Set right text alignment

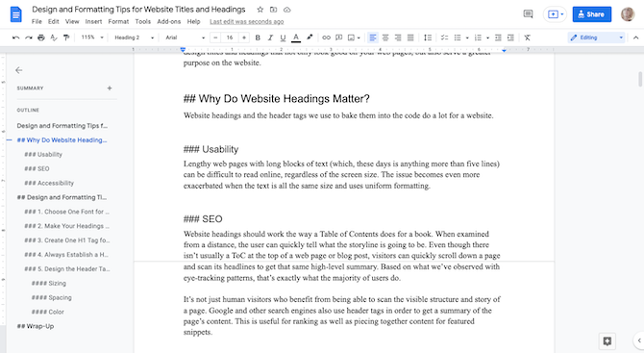click(x=398, y=38)
